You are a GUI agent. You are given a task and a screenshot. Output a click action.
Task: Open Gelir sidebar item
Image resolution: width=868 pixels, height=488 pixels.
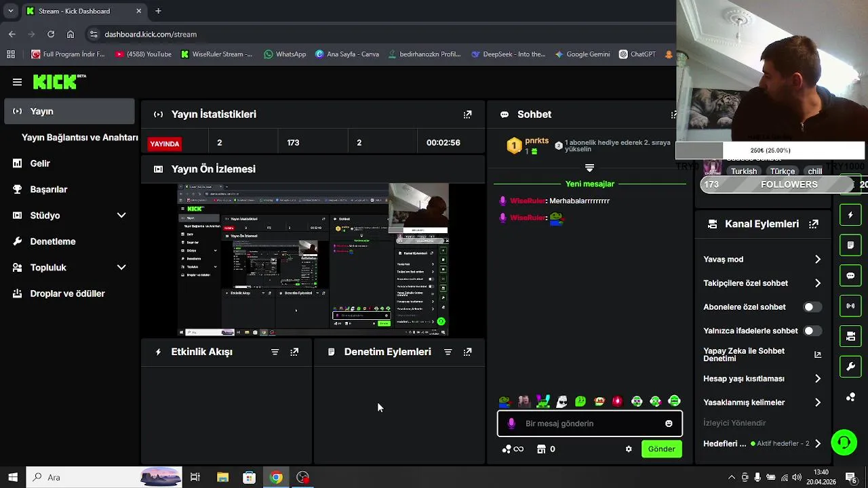coord(70,163)
